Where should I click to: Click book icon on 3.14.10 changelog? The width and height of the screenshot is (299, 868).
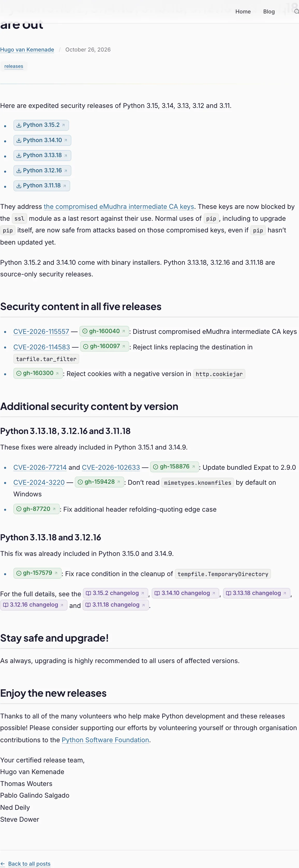(x=157, y=593)
